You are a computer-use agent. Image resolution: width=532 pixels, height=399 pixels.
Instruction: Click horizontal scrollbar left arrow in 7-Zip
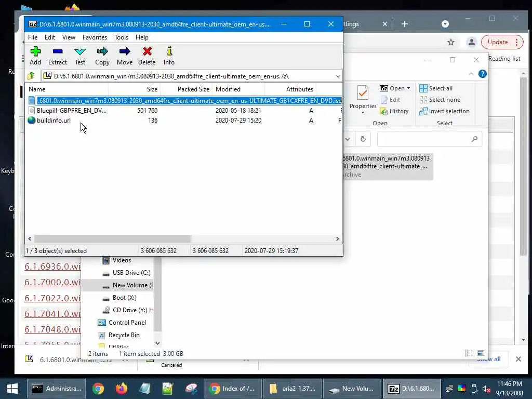30,238
